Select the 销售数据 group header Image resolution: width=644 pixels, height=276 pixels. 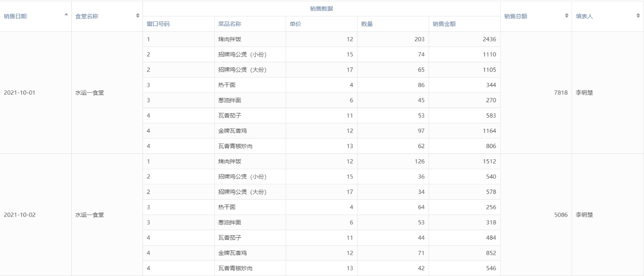point(321,8)
